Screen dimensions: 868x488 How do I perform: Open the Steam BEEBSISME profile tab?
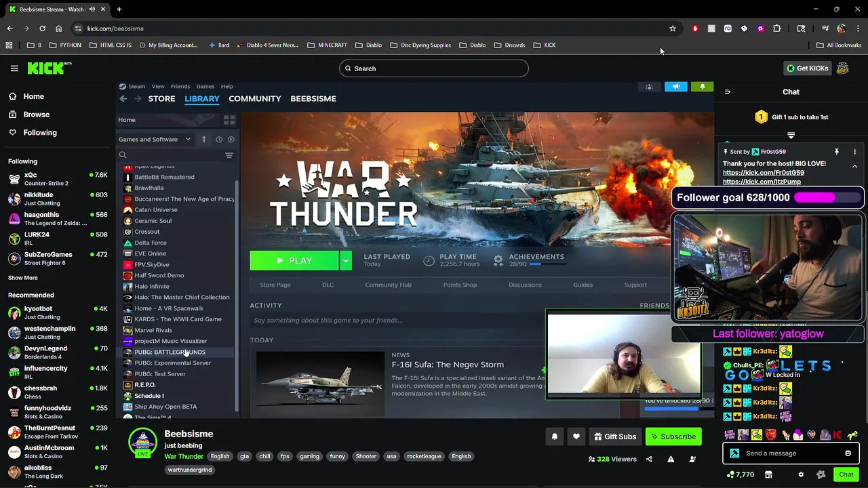click(x=313, y=99)
